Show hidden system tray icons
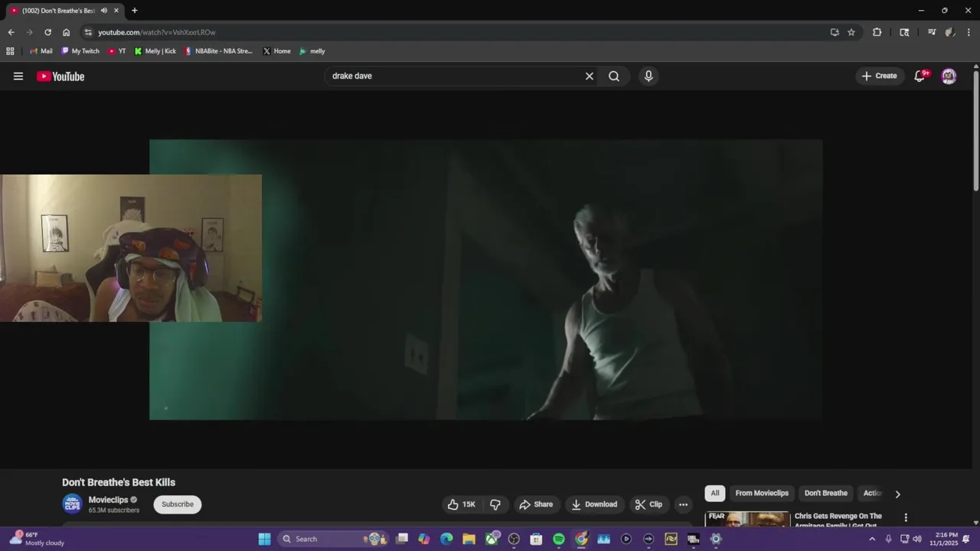Image resolution: width=980 pixels, height=551 pixels. tap(871, 539)
